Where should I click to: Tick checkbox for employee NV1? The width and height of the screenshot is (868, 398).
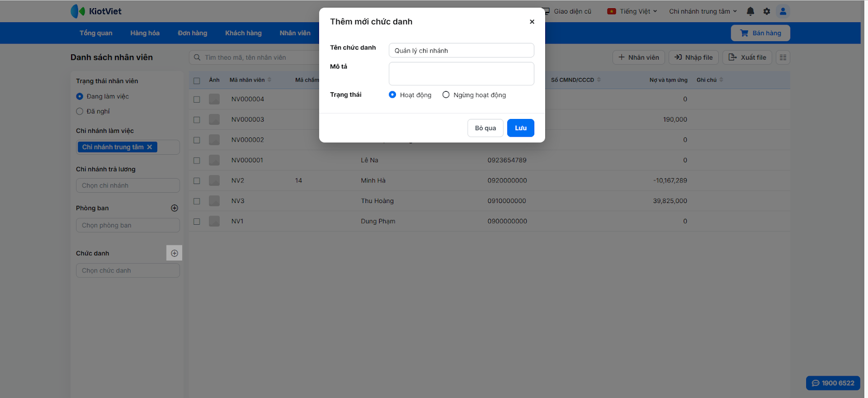197,222
